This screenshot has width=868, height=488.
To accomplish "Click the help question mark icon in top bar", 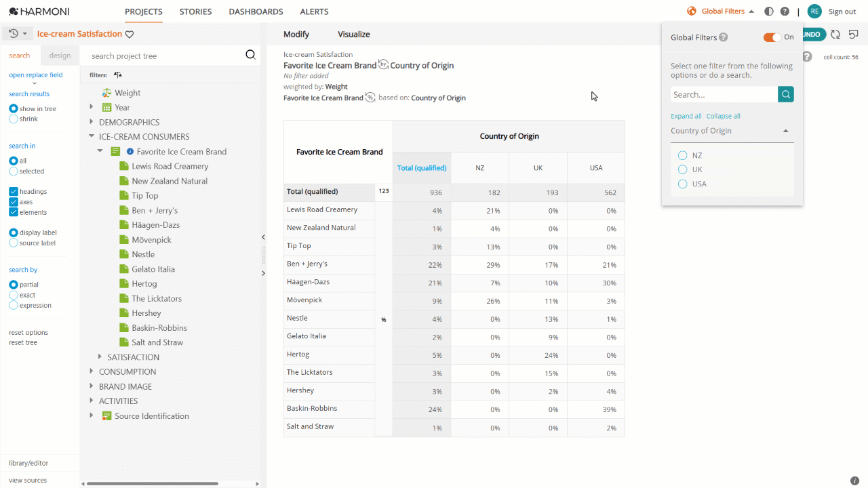I will (x=785, y=12).
